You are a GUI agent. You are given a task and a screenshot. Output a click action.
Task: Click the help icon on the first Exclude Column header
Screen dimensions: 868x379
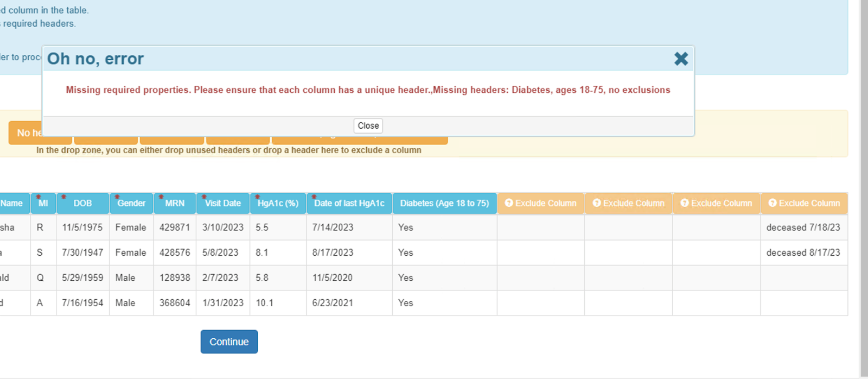point(509,203)
